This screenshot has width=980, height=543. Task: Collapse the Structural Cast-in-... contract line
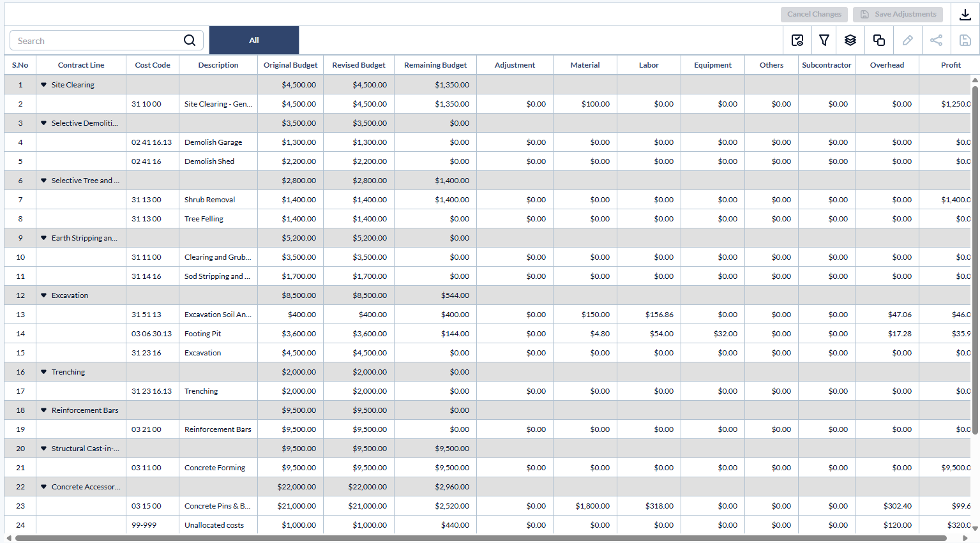pyautogui.click(x=43, y=449)
